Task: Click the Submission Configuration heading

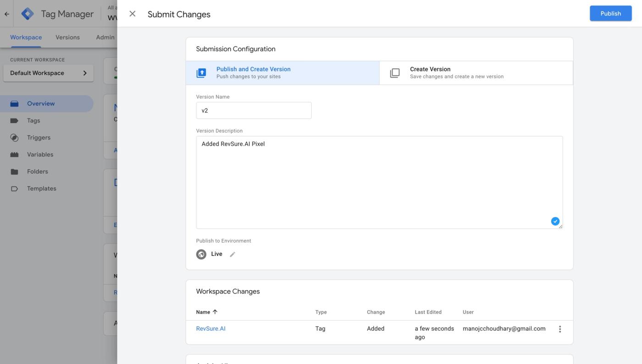Action: coord(236,49)
